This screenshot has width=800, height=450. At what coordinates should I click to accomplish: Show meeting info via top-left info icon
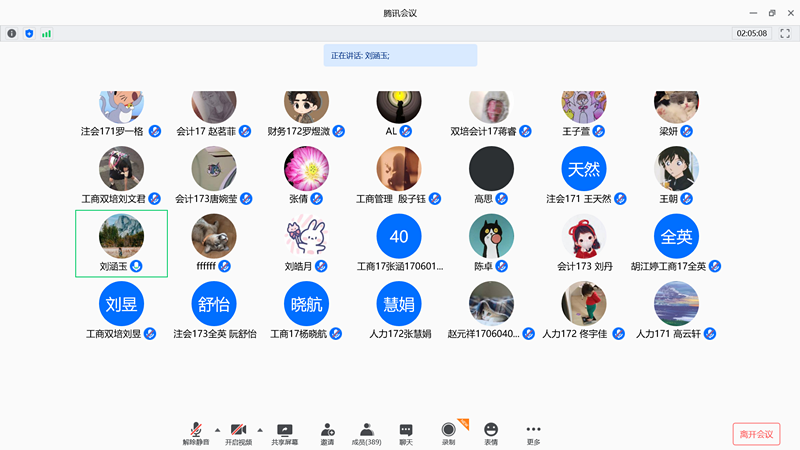pos(12,33)
